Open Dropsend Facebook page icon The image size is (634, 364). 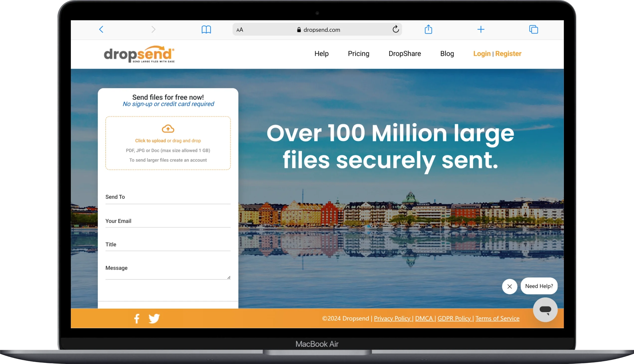[x=137, y=318]
